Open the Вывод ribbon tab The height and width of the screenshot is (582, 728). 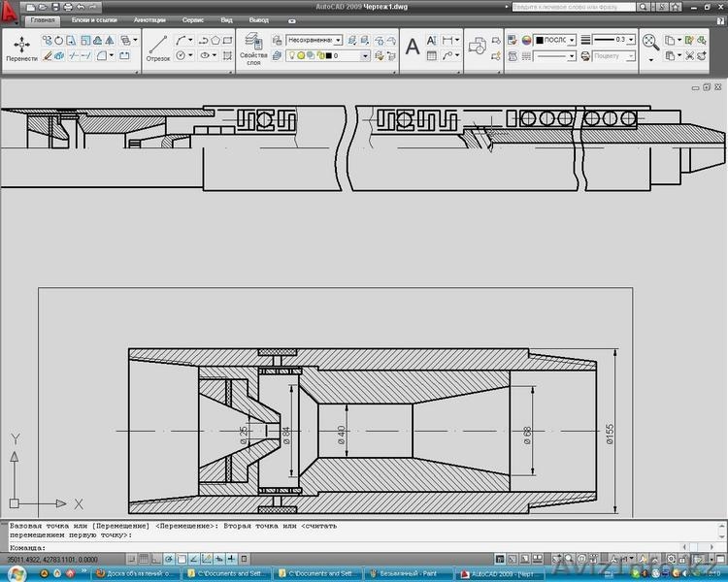[x=258, y=20]
